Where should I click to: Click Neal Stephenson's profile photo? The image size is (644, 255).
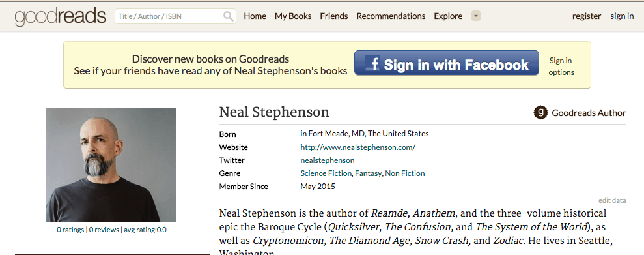point(111,165)
